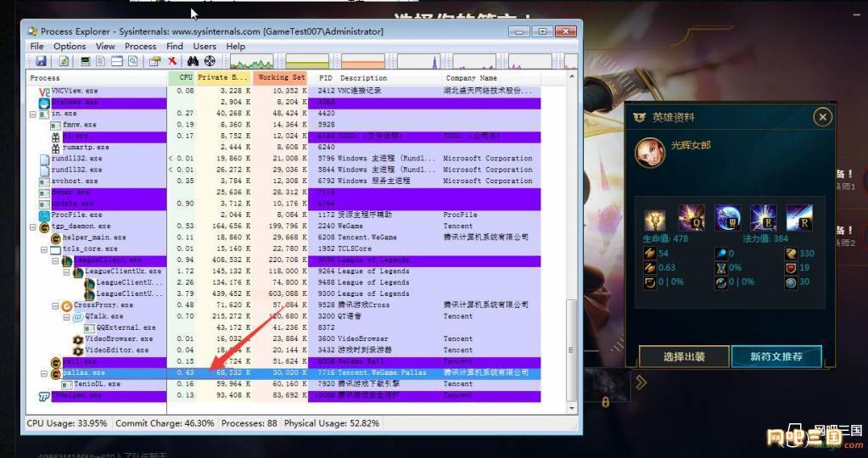Sort by the CPU column header
868x458 pixels.
click(x=182, y=78)
